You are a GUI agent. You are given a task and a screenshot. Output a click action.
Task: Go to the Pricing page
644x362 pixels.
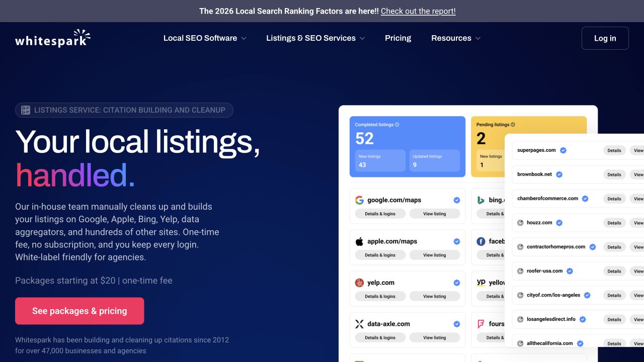[398, 38]
